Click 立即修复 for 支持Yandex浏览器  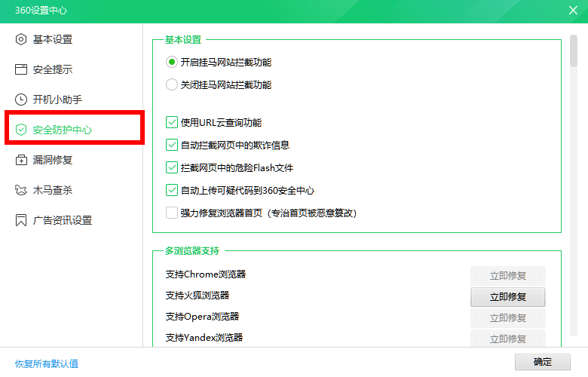(x=508, y=339)
